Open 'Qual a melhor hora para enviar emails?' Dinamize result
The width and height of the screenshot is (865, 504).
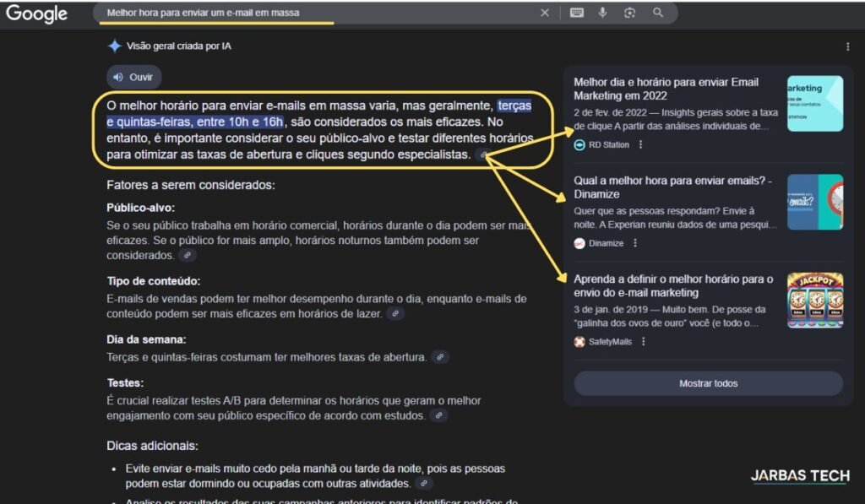point(672,187)
